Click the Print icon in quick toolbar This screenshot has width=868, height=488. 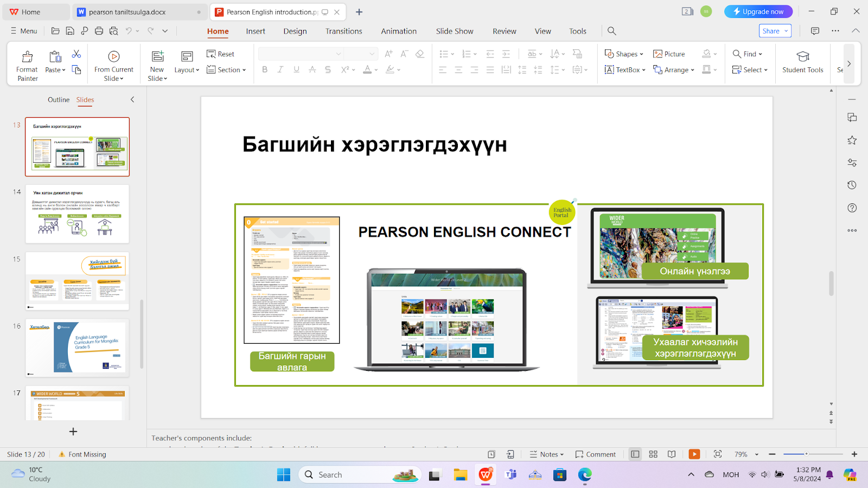[99, 31]
